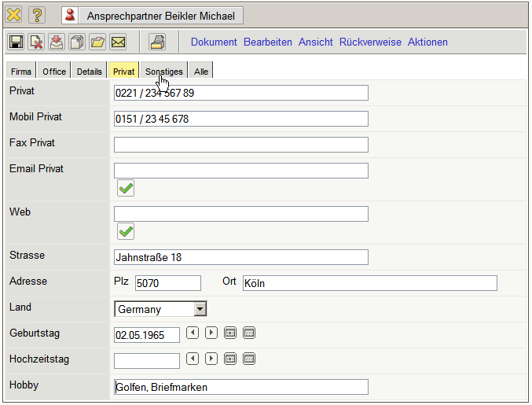Click the copy document icon
Viewport: 532px width, 405px height.
77,42
